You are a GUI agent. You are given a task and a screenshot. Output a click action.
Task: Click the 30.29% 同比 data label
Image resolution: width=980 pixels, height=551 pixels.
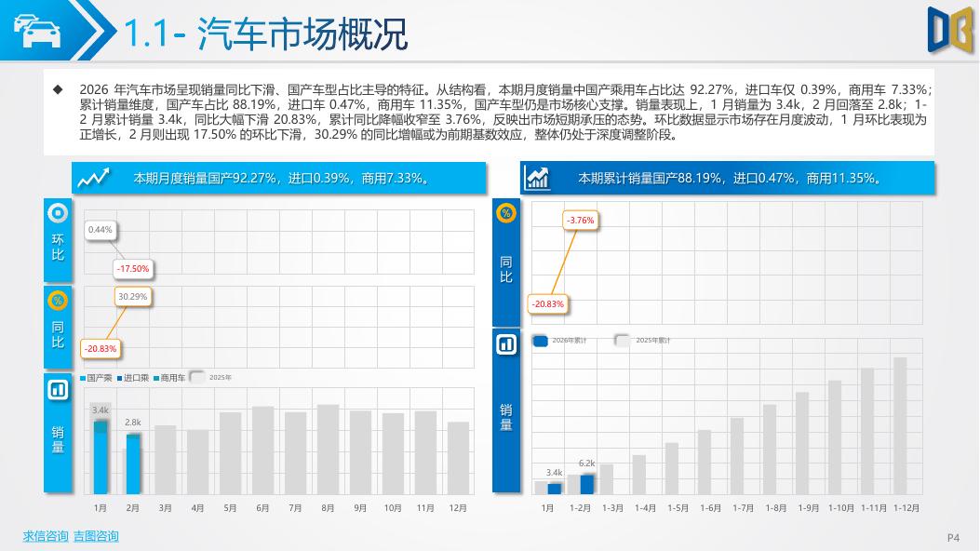coord(132,296)
